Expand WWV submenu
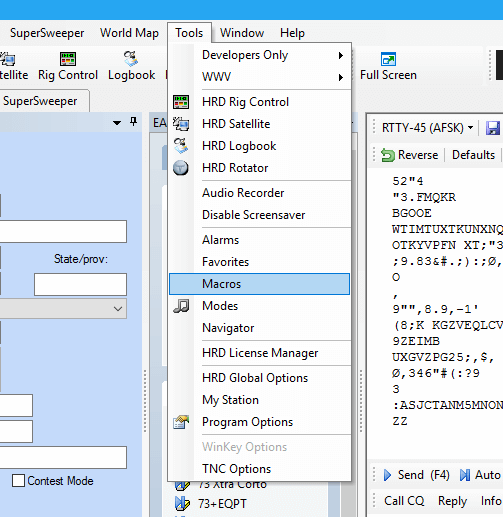The height and width of the screenshot is (517, 503). (x=259, y=77)
